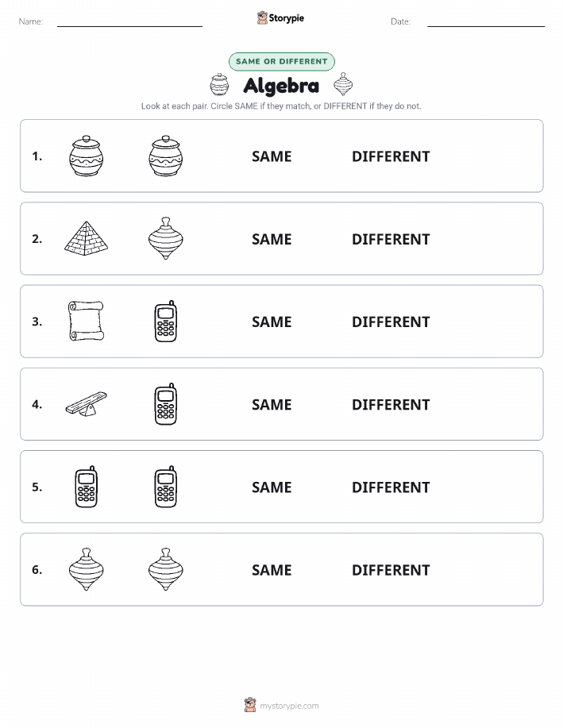Click the scroll picture in row 3
Screen dimensions: 563x728
(x=87, y=321)
